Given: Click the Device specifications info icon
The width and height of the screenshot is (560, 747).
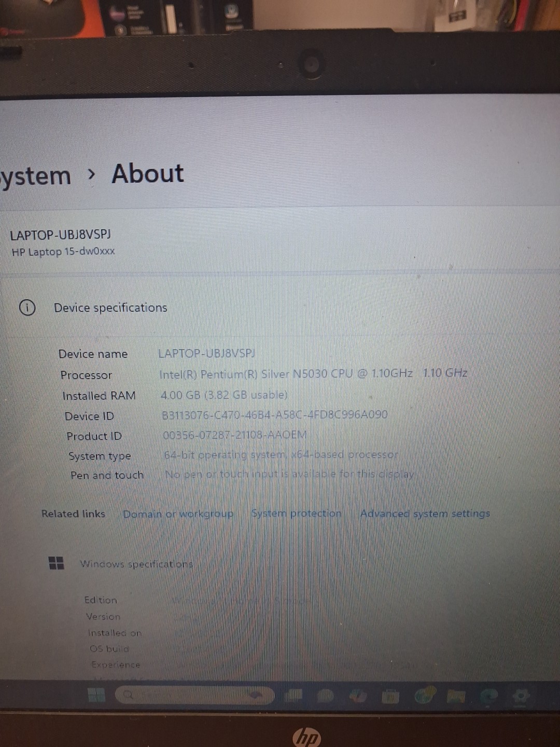Looking at the screenshot, I should point(27,308).
